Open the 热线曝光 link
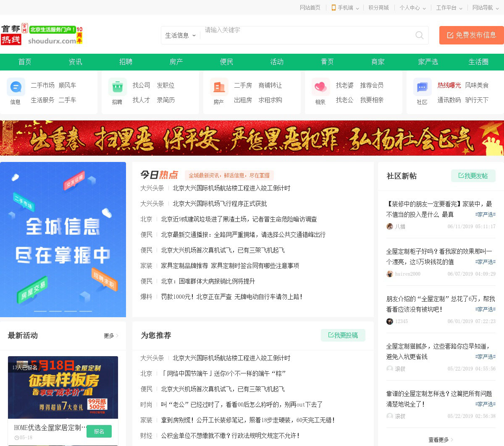 coord(449,85)
